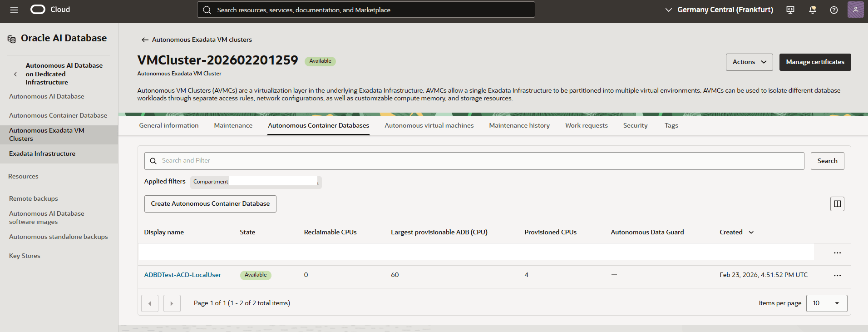Screen dimensions: 868x332
Task: Open Exadata Infrastructure in sidebar
Action: [x=42, y=154]
